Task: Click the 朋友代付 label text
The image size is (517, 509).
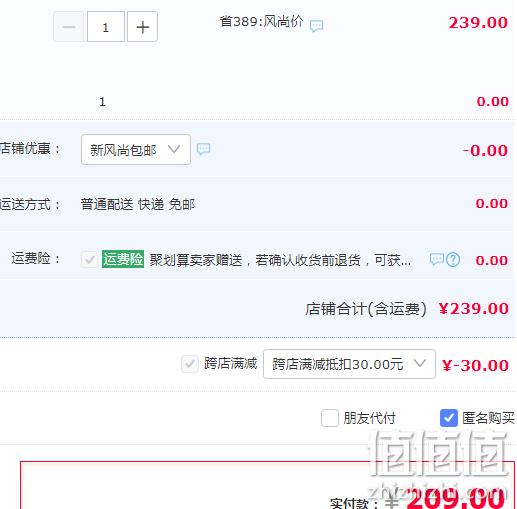Action: click(369, 418)
